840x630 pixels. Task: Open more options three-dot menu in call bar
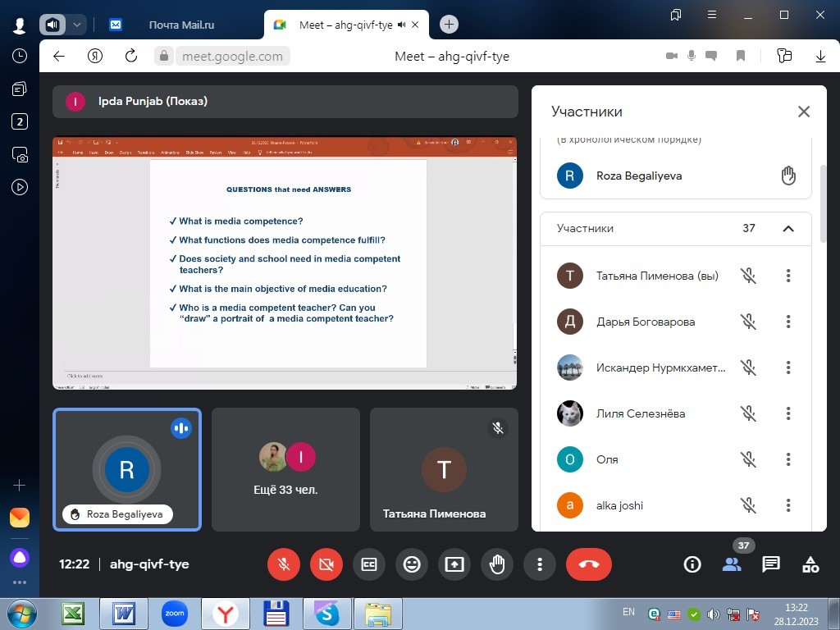[x=540, y=564]
